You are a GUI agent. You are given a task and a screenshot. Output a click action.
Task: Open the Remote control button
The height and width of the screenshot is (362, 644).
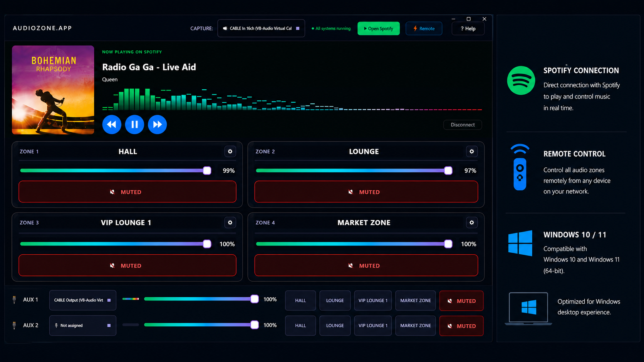coord(424,28)
